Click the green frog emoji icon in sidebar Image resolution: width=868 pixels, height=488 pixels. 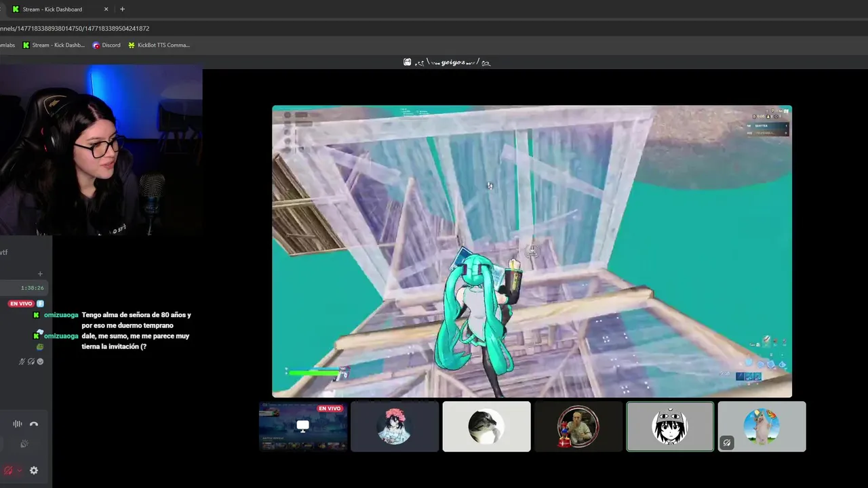click(x=40, y=347)
